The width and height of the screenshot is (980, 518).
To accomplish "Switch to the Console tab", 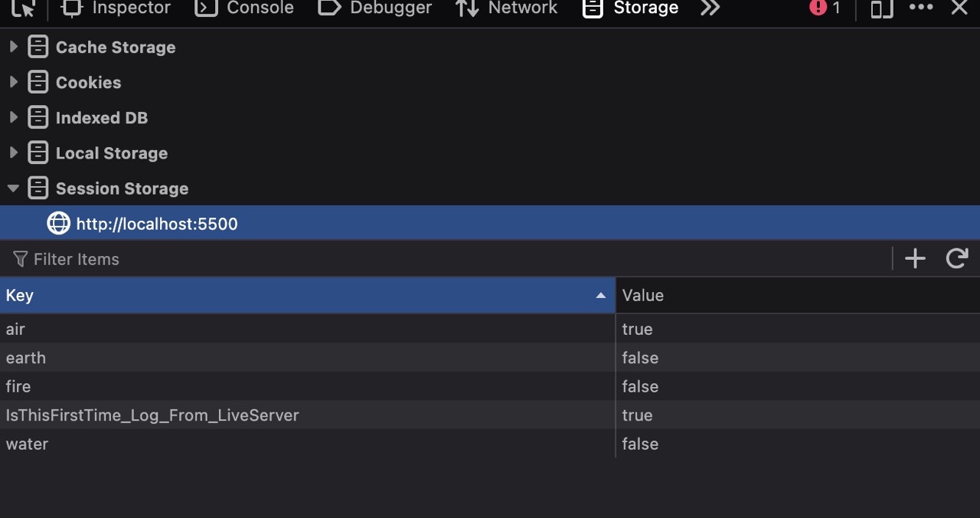I will (245, 8).
